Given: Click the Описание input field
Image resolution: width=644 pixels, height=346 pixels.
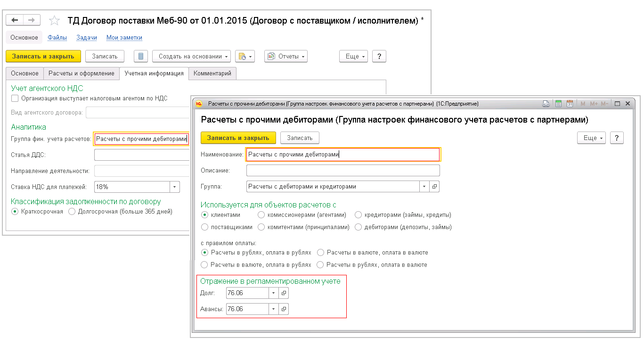Looking at the screenshot, I should [343, 170].
